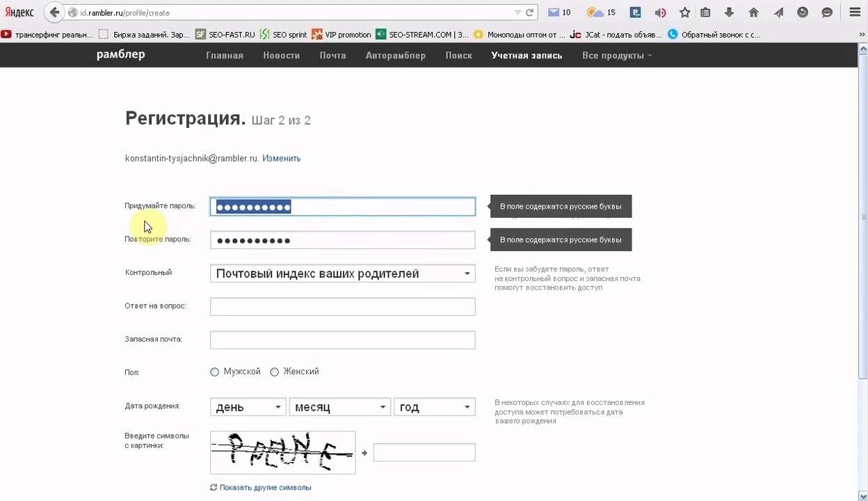Click the paper plane send icon
The height and width of the screenshot is (501, 868).
pos(778,13)
